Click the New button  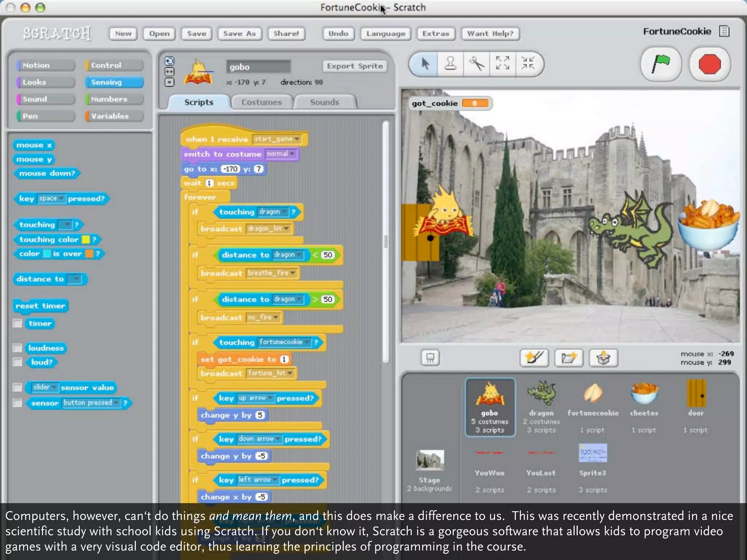[123, 34]
